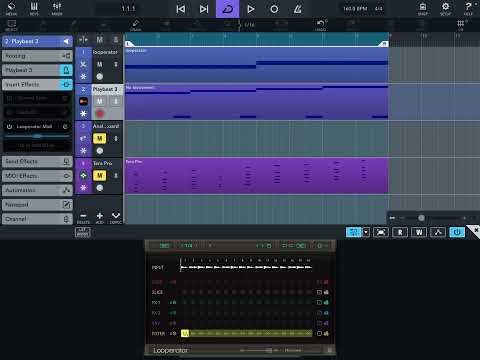480x360 pixels.
Task: Click the Undo button
Action: point(321,25)
